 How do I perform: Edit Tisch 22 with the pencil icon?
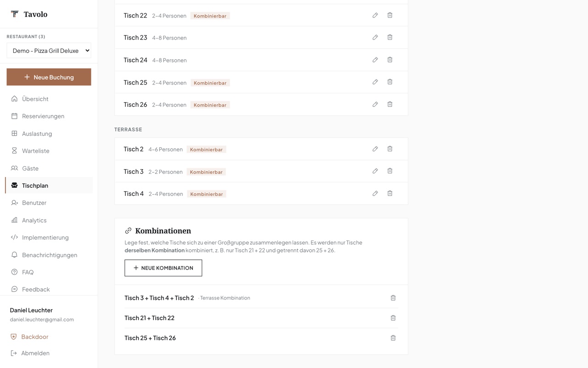point(375,15)
